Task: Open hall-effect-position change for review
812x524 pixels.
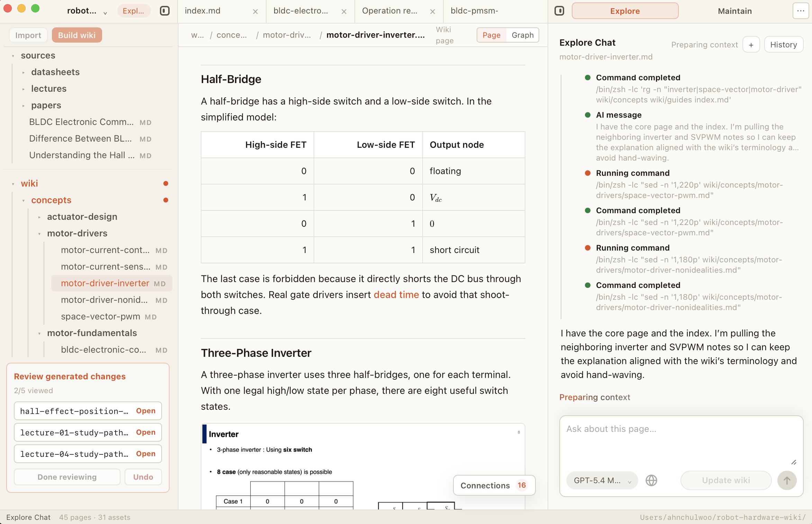Action: [x=88, y=411]
